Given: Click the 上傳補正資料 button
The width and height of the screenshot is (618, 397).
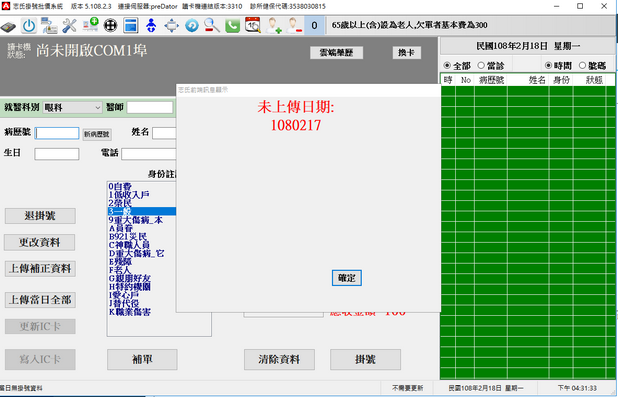Looking at the screenshot, I should coord(40,269).
